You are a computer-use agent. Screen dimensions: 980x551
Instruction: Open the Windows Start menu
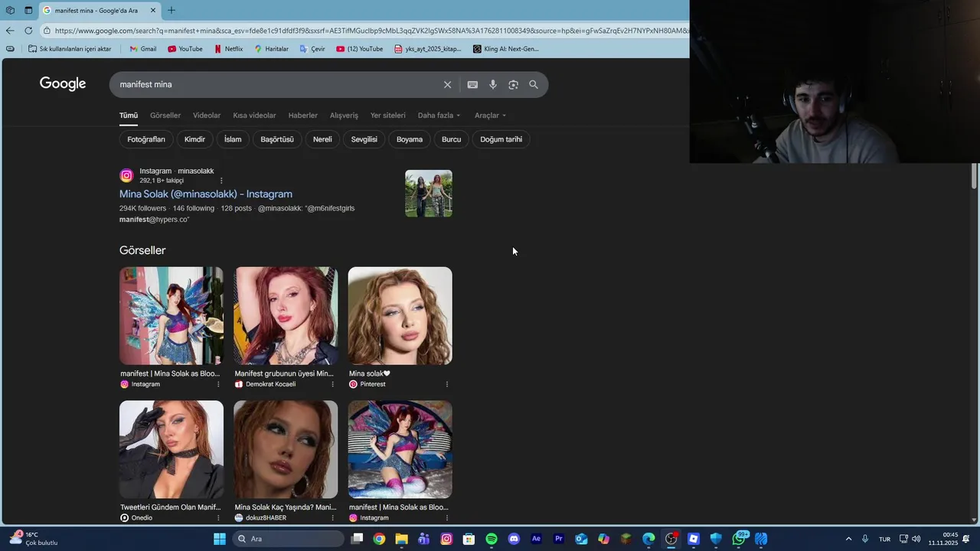(x=220, y=539)
